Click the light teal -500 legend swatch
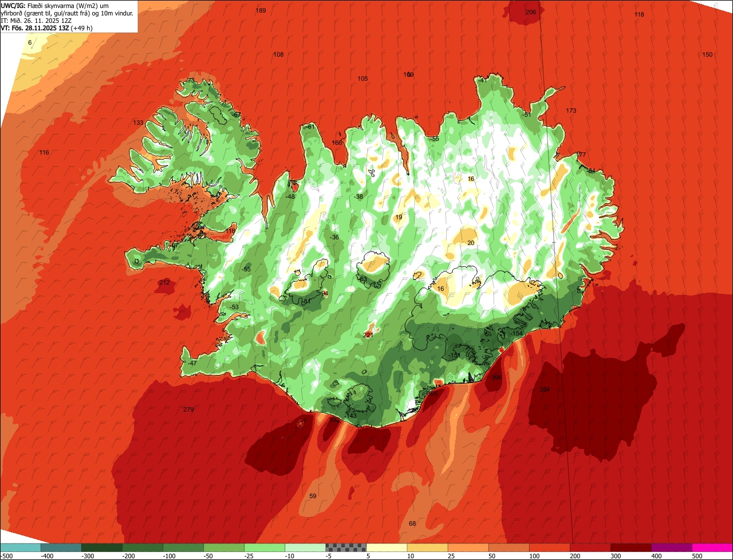 pos(20,547)
